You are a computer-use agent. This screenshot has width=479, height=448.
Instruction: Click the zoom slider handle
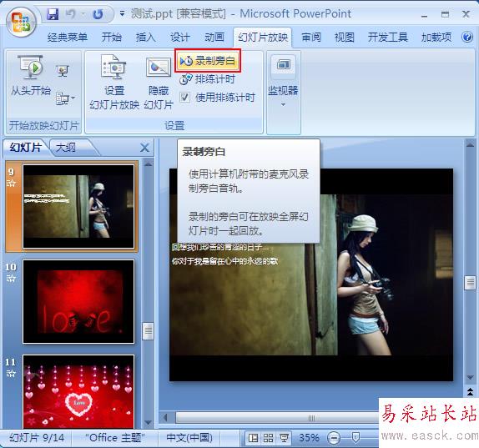pyautogui.click(x=355, y=438)
